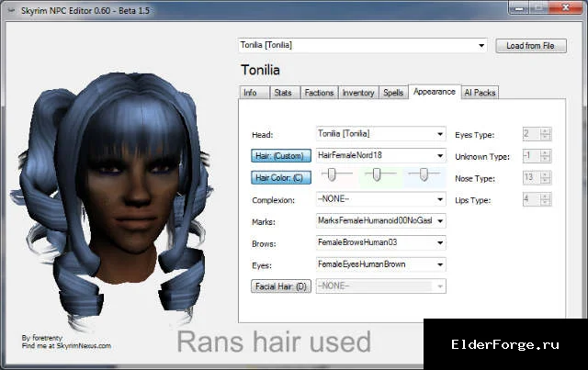
Task: Click the Load from File button
Action: click(531, 46)
